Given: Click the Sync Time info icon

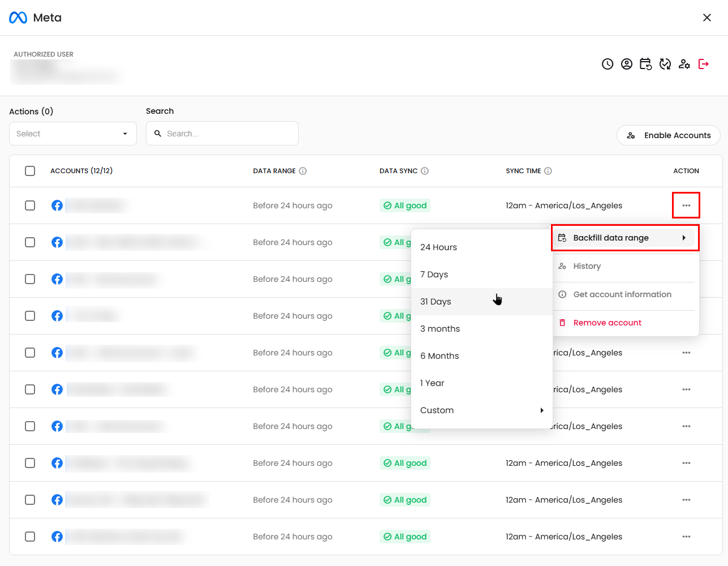Looking at the screenshot, I should (548, 171).
